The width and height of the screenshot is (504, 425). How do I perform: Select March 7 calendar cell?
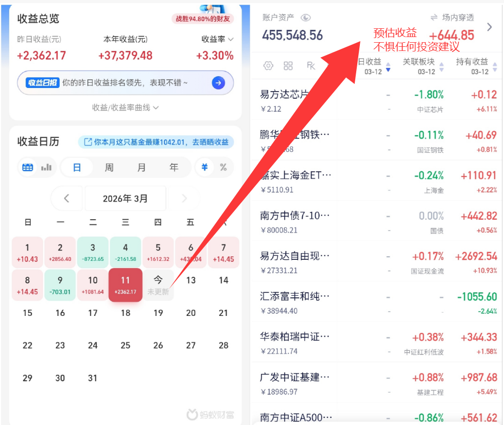click(x=223, y=253)
